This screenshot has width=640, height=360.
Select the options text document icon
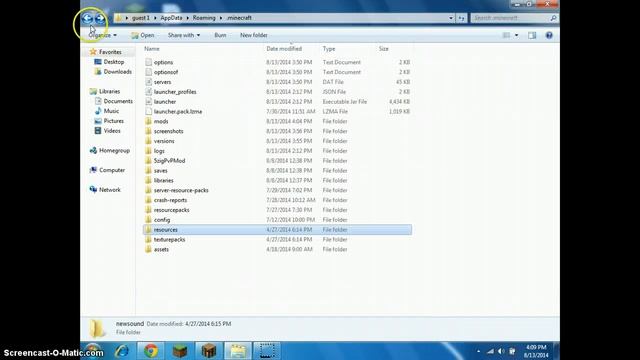pyautogui.click(x=149, y=62)
